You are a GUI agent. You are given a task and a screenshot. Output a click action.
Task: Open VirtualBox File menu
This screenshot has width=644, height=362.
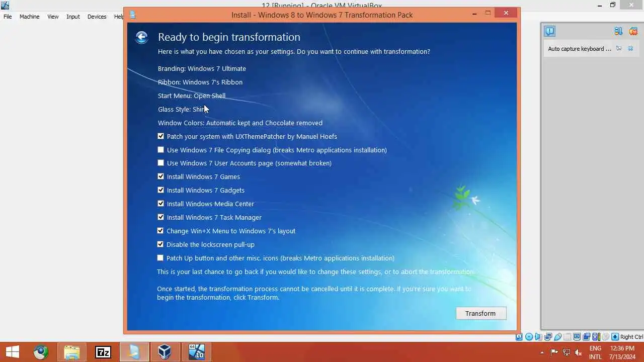8,17
